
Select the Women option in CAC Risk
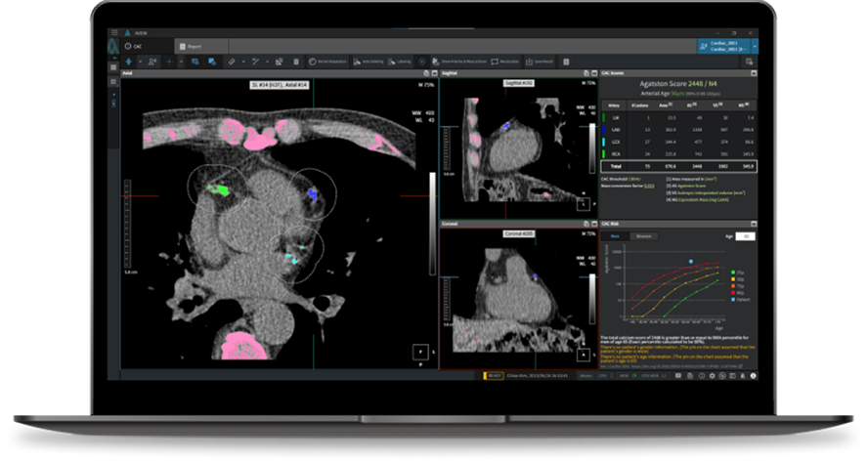tap(644, 236)
